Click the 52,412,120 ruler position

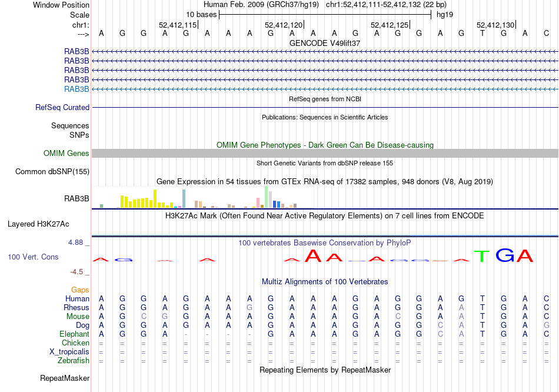[x=284, y=25]
